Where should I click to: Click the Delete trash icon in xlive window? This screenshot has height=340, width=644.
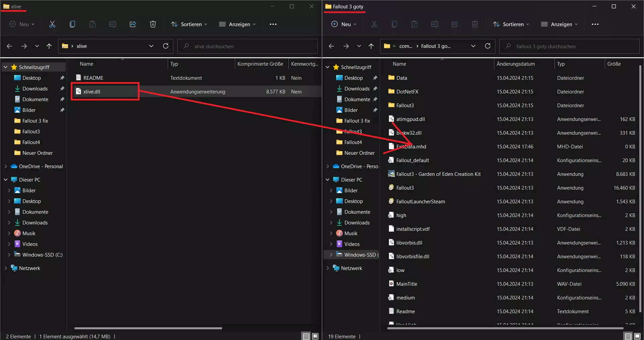point(153,24)
